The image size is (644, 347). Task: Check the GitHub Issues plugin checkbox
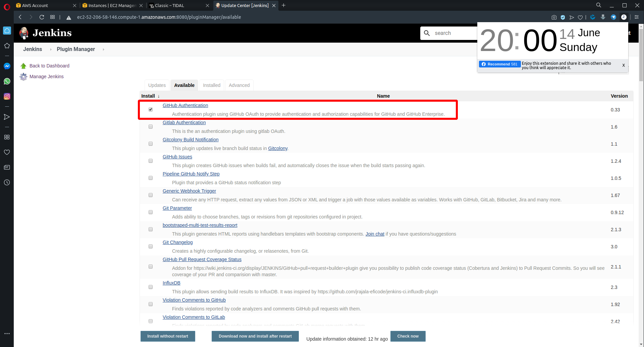pyautogui.click(x=151, y=161)
